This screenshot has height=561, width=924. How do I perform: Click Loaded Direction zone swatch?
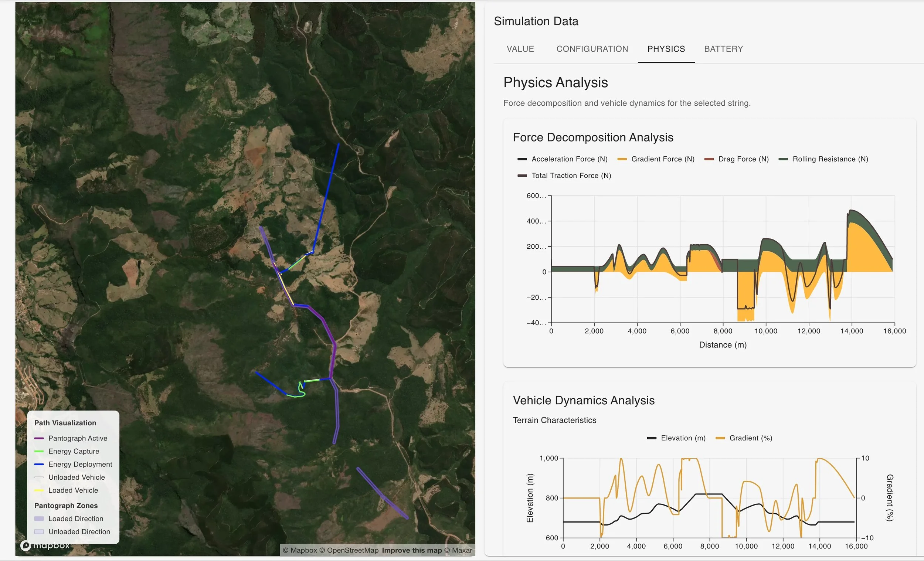(x=39, y=518)
